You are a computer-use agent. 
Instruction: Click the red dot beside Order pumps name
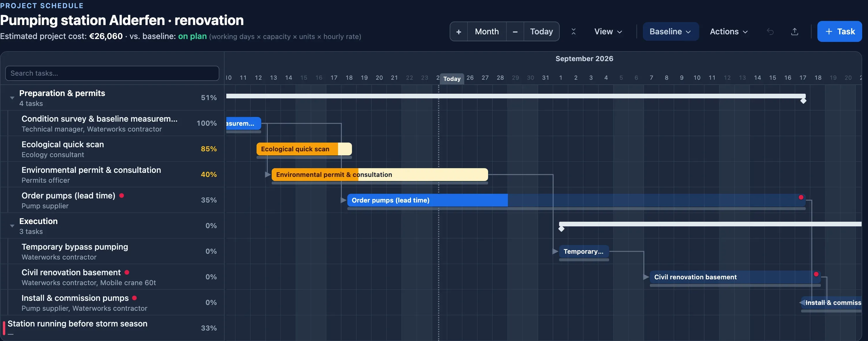pyautogui.click(x=122, y=196)
